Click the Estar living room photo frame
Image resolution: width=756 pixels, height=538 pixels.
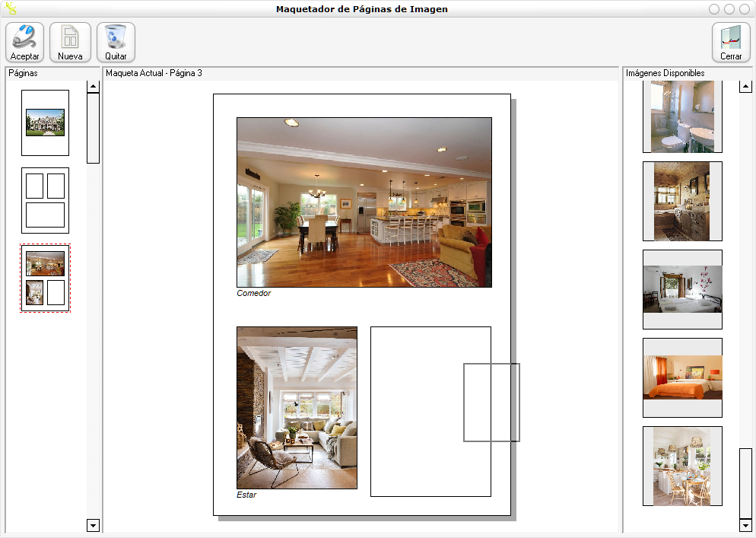297,408
